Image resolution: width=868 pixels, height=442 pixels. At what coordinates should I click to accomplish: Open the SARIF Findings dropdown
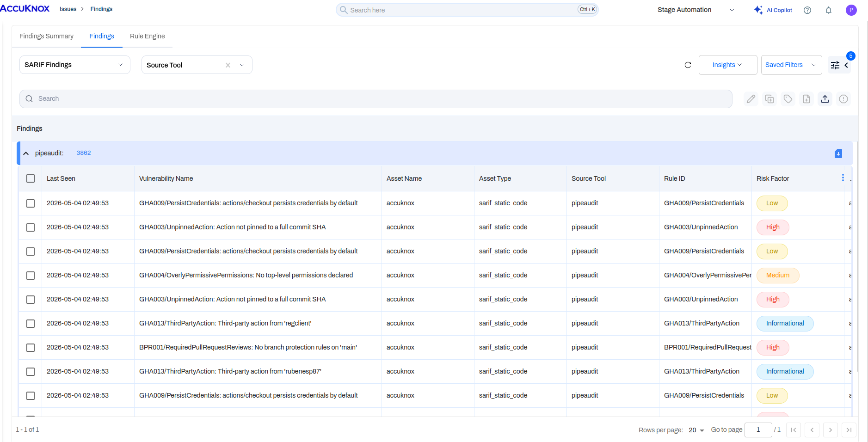pyautogui.click(x=74, y=65)
